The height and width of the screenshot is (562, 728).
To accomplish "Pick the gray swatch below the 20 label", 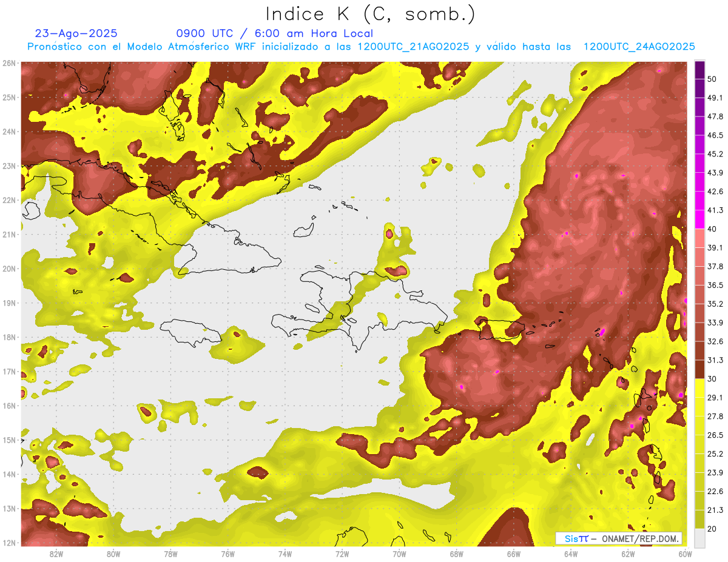I will (699, 538).
